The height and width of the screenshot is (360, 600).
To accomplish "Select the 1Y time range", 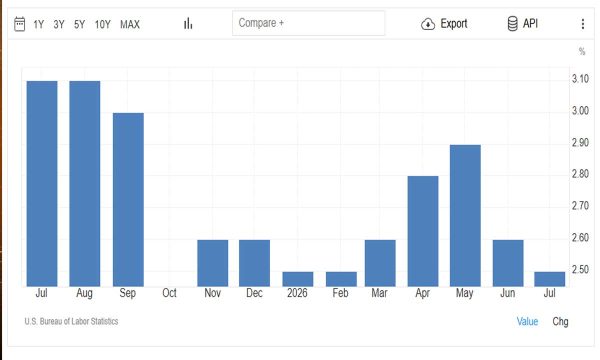I will 39,24.
